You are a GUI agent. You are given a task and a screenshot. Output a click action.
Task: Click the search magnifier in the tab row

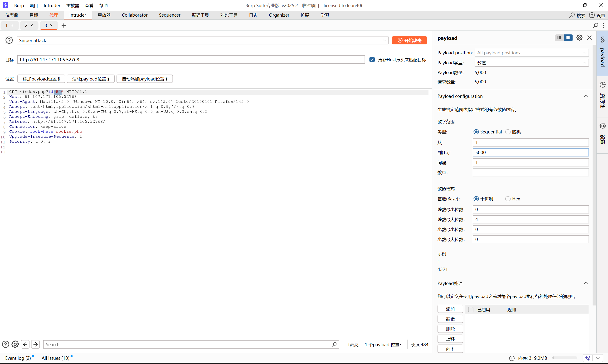(595, 25)
